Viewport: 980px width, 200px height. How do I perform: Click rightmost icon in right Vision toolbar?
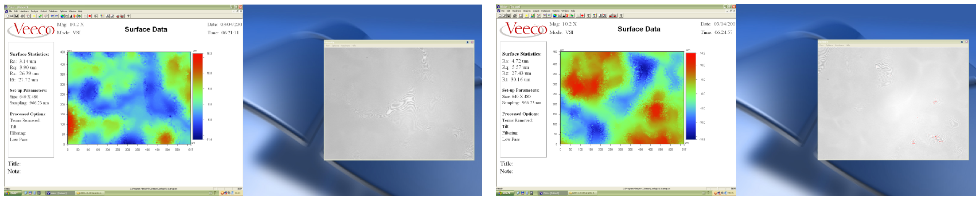(621, 16)
